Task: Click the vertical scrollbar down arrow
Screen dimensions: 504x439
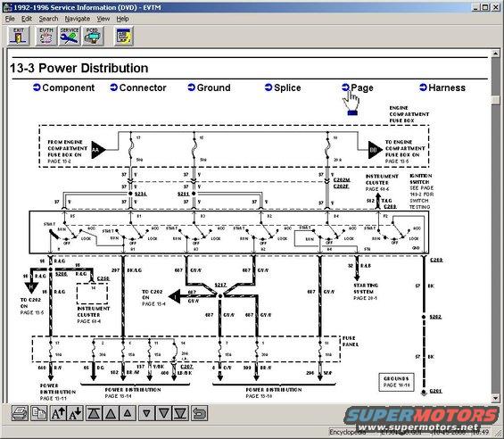Action: [496, 399]
